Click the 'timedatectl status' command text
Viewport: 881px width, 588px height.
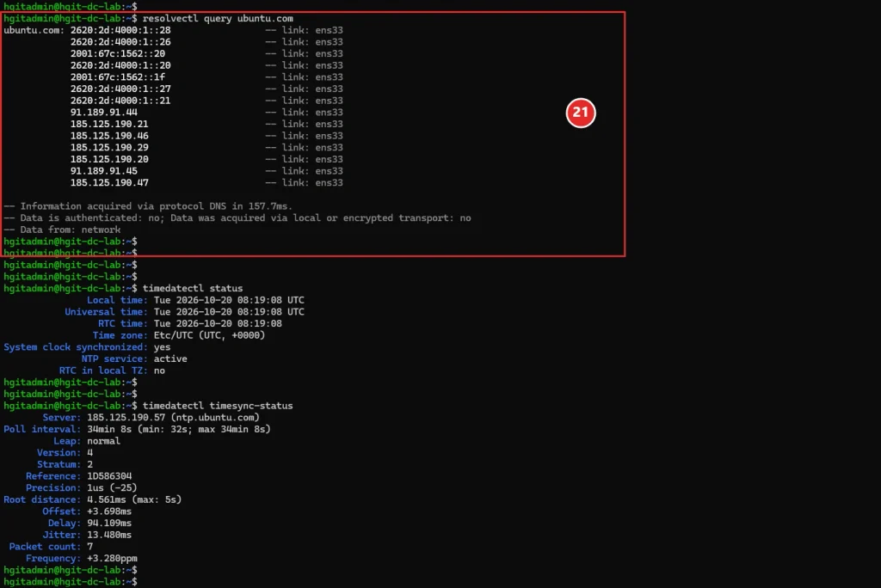click(192, 288)
